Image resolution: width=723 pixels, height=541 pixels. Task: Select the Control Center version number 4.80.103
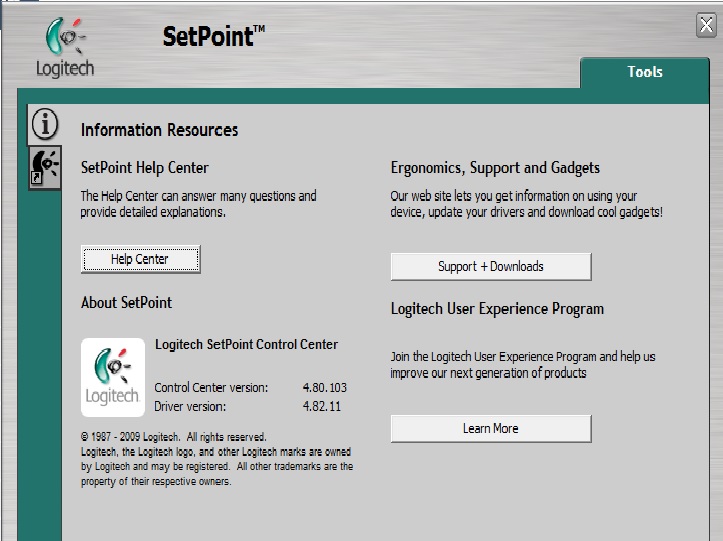click(x=325, y=387)
